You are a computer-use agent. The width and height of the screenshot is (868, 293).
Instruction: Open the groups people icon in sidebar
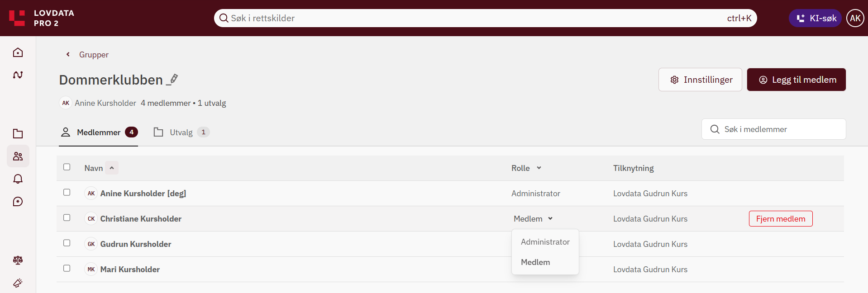pos(18,156)
